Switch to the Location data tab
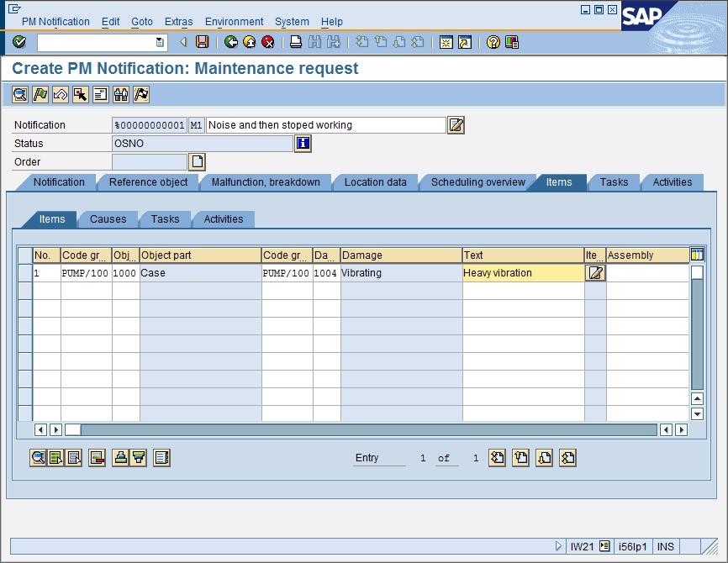 [x=375, y=182]
